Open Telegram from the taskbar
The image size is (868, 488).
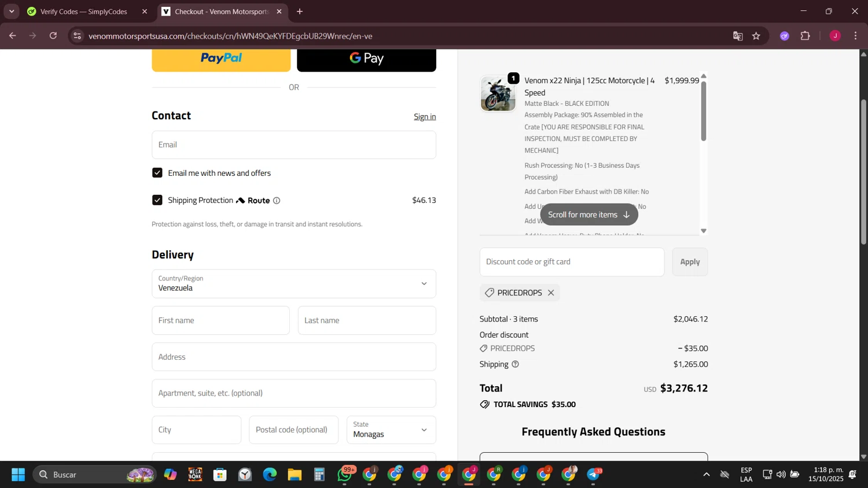(x=594, y=475)
